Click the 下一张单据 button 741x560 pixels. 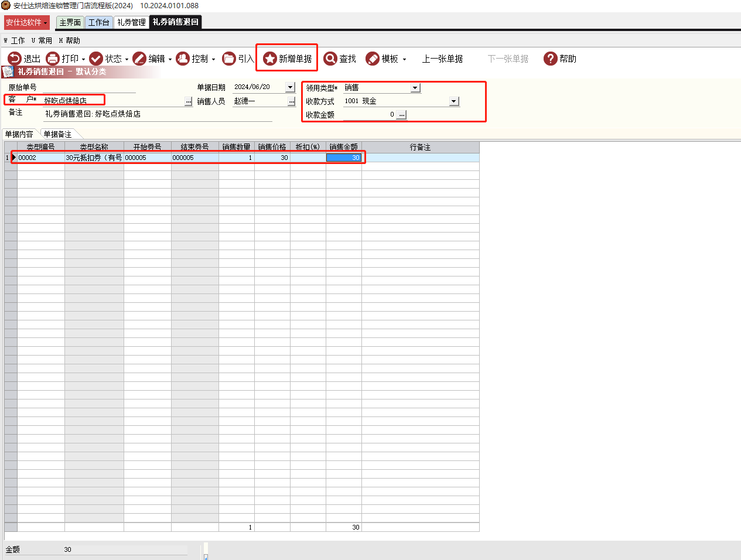coord(508,59)
